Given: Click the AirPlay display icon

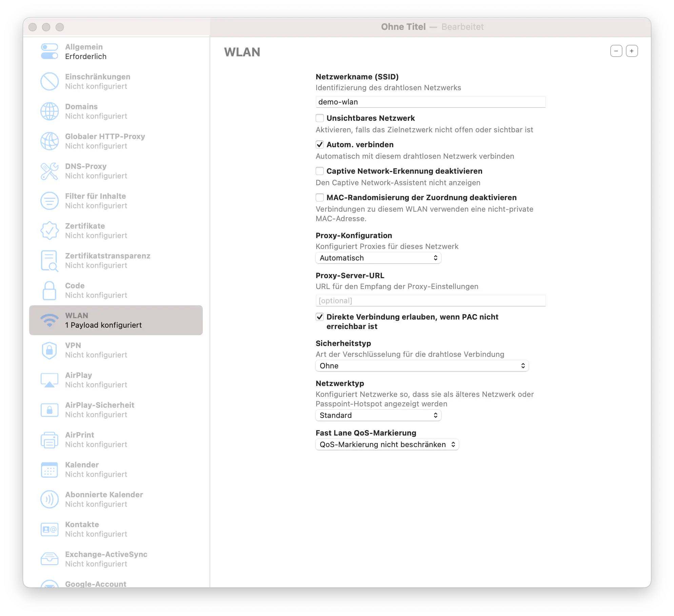Looking at the screenshot, I should coord(49,380).
